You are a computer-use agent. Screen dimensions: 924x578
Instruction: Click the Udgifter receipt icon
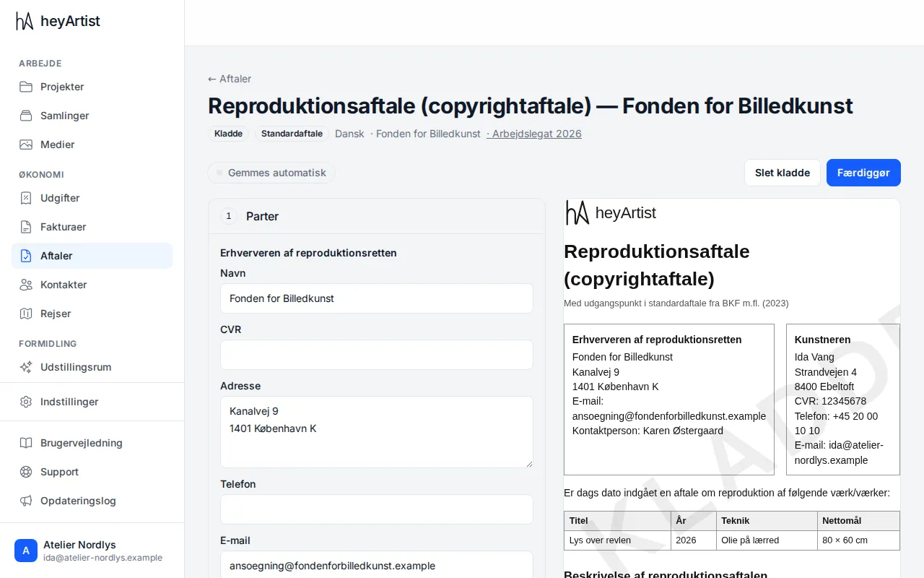pyautogui.click(x=26, y=198)
